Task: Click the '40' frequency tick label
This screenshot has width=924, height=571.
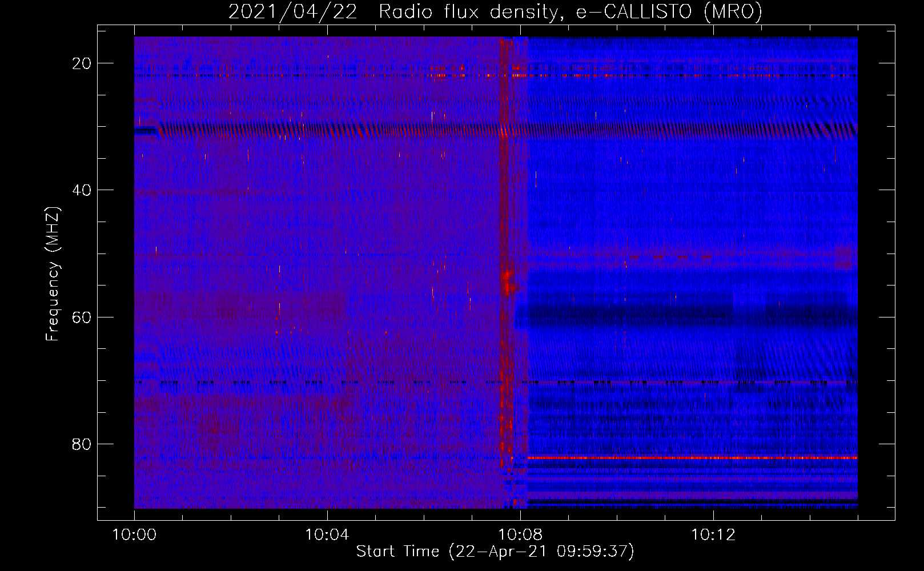Action: tap(82, 190)
